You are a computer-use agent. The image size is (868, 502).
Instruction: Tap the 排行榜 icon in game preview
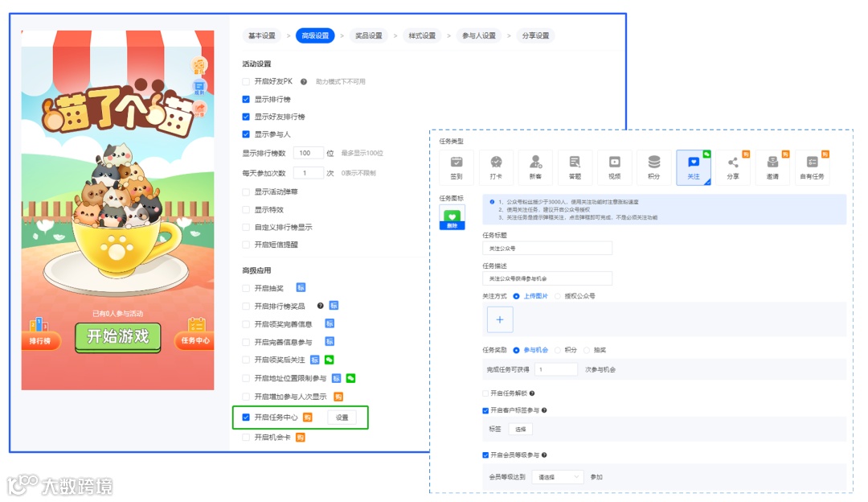coord(39,333)
